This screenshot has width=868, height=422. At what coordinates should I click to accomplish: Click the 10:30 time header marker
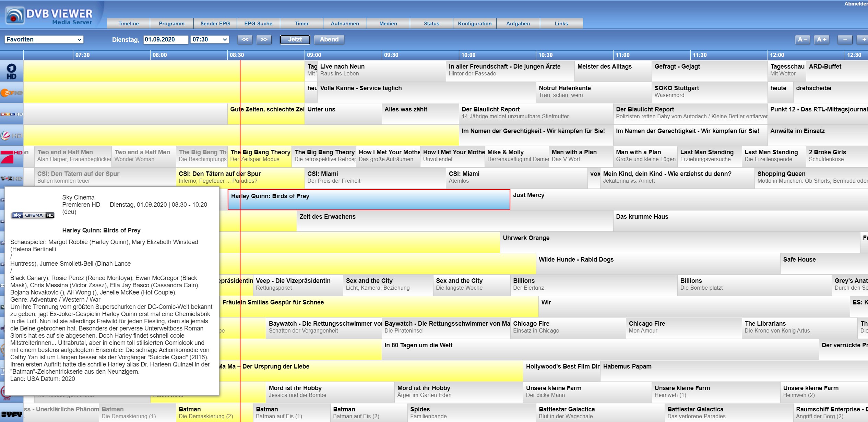[x=545, y=55]
